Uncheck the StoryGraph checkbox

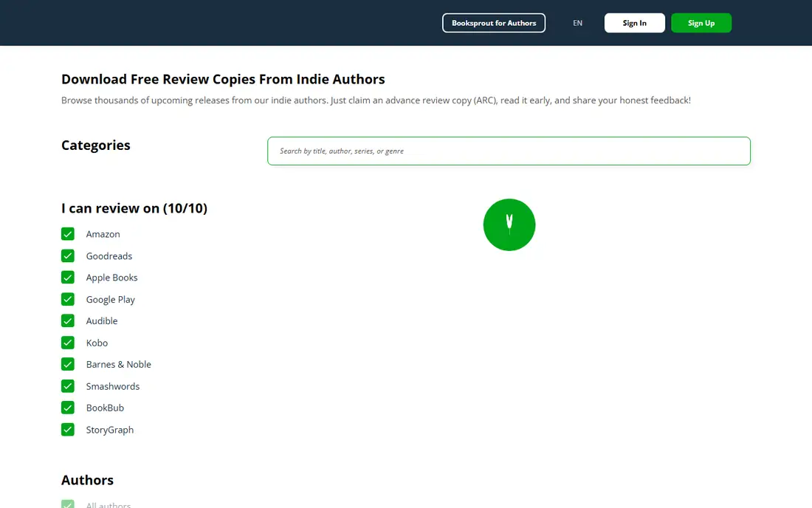pyautogui.click(x=68, y=430)
